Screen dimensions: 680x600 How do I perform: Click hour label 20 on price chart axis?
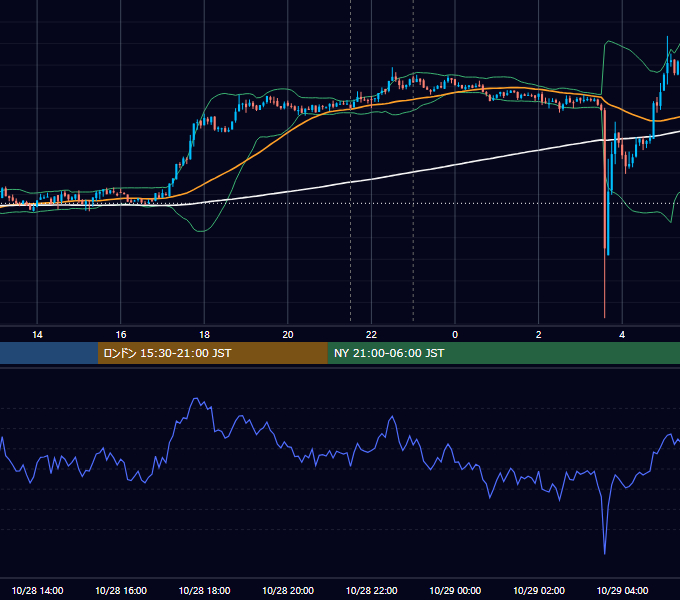coord(288,335)
